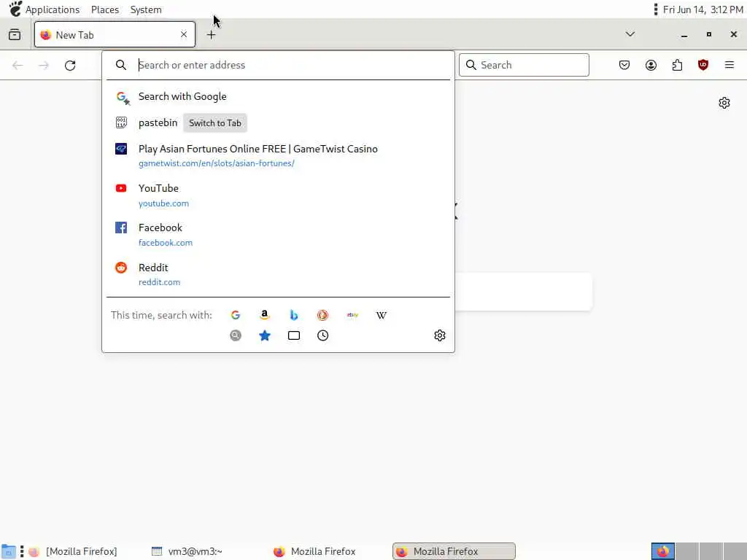The width and height of the screenshot is (747, 560).
Task: Open the uBlock Origin shield icon
Action: [x=703, y=65]
